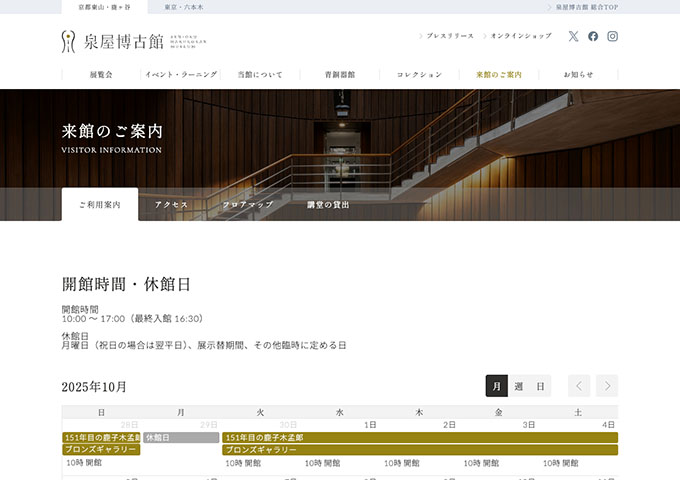Select the 講堂の貸出 tab
680x480 pixels.
(x=328, y=204)
